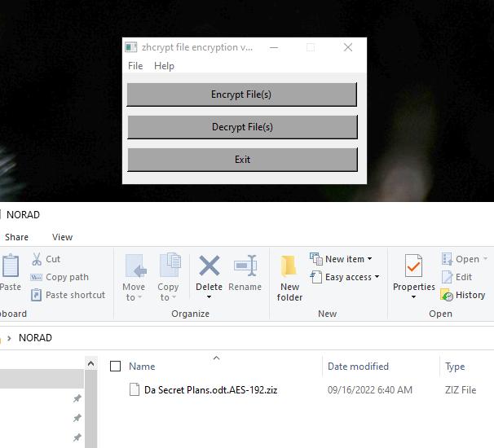
Task: Click the second pin icon in navigation pane
Action: click(77, 418)
